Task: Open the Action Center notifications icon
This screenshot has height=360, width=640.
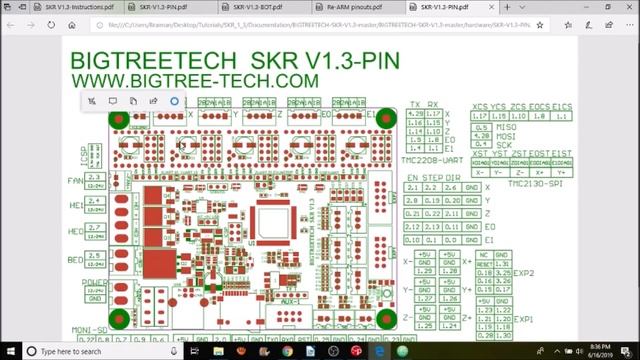Action: [x=626, y=351]
